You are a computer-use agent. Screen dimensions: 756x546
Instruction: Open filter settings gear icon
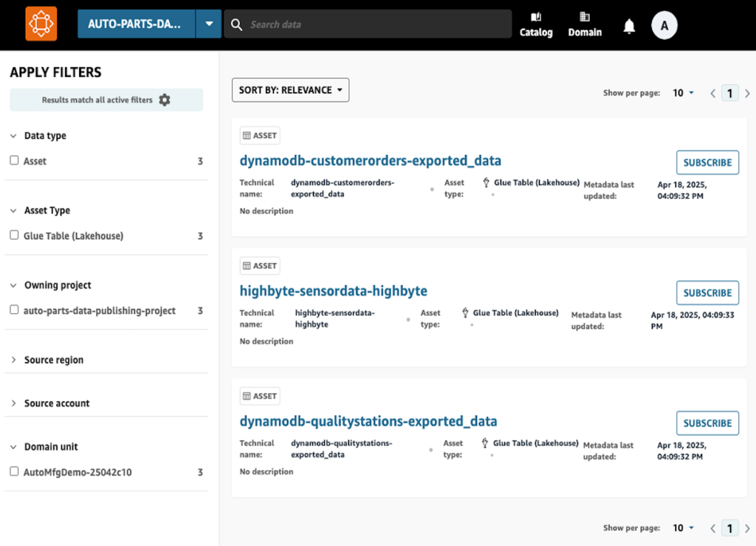pos(165,100)
